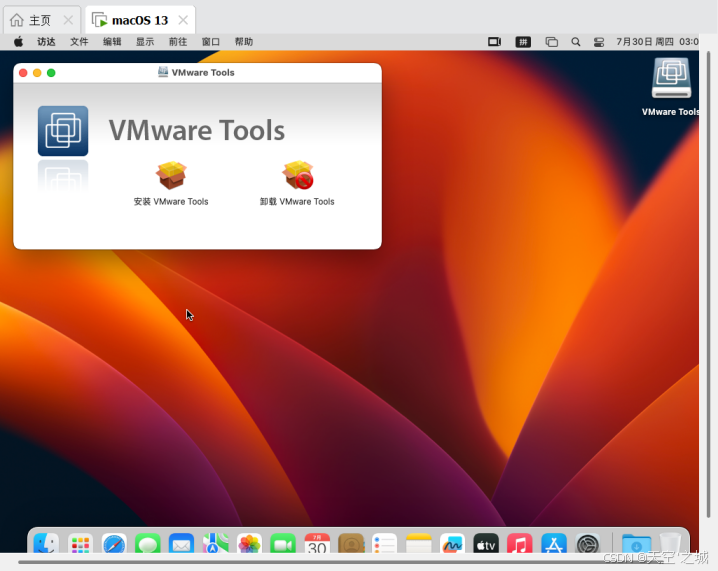718x571 pixels.
Task: Zoom the VMware Tools window with green button
Action: coord(51,73)
